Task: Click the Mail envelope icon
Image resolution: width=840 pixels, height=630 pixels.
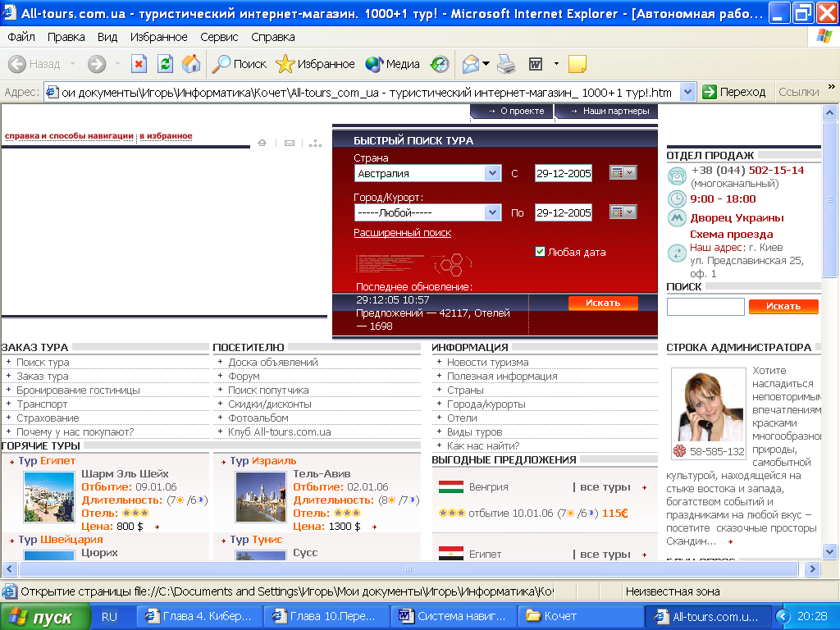Action: click(470, 64)
